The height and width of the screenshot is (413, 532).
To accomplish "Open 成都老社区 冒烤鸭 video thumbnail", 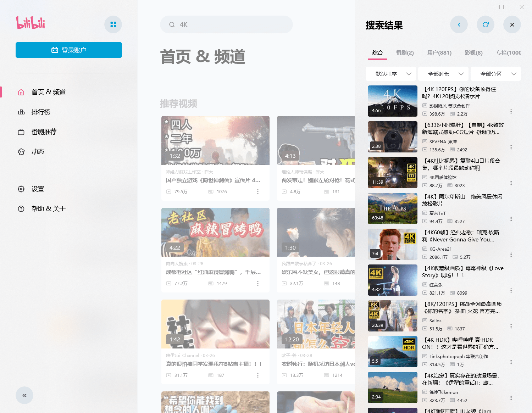I will pos(215,232).
